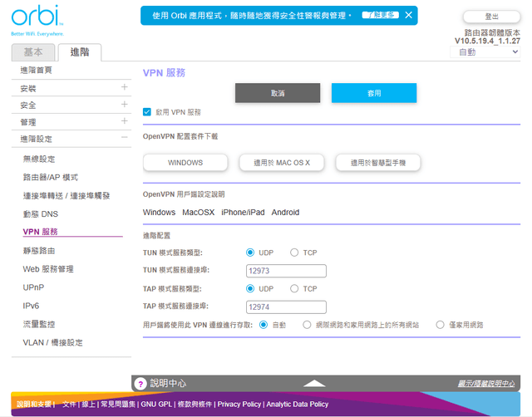Open the 線上 support footer link

[x=88, y=404]
